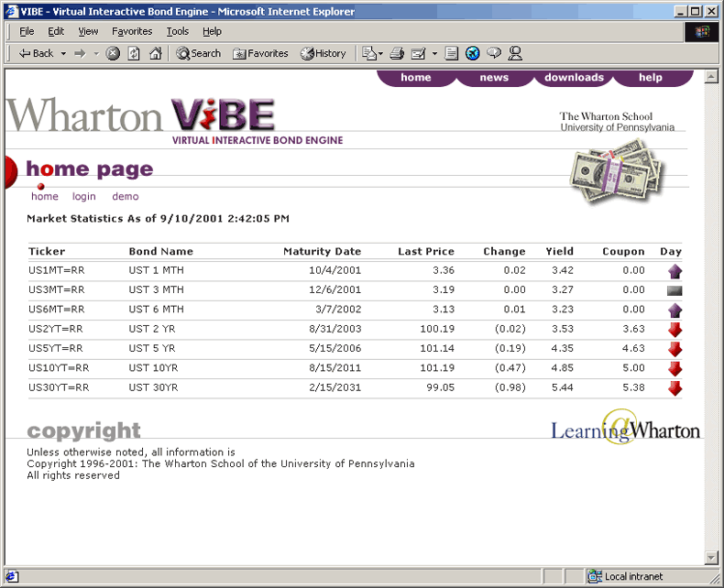This screenshot has height=588, width=724.
Task: Click the login link
Action: (84, 197)
